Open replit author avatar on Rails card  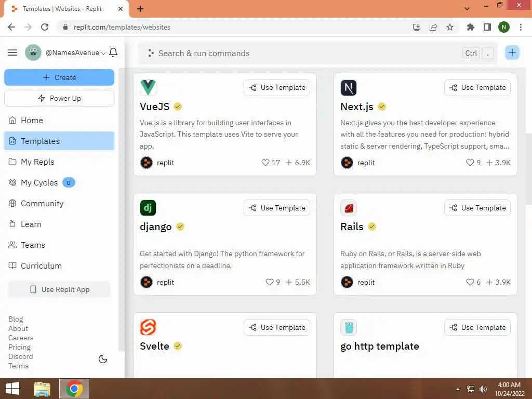pos(347,282)
